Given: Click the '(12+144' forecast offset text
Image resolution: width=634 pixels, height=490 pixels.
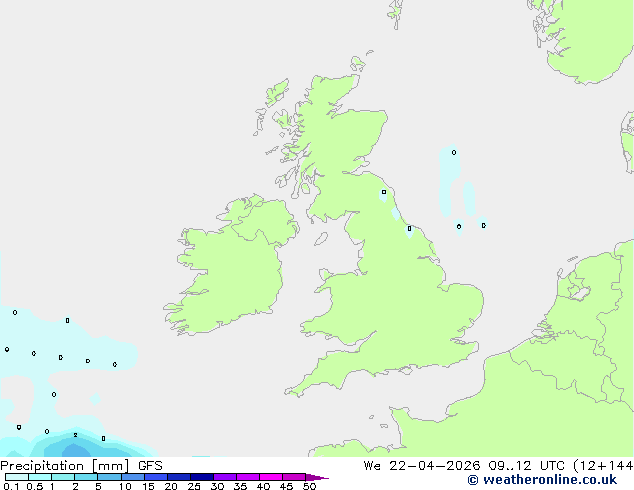Looking at the screenshot, I should point(603,466).
